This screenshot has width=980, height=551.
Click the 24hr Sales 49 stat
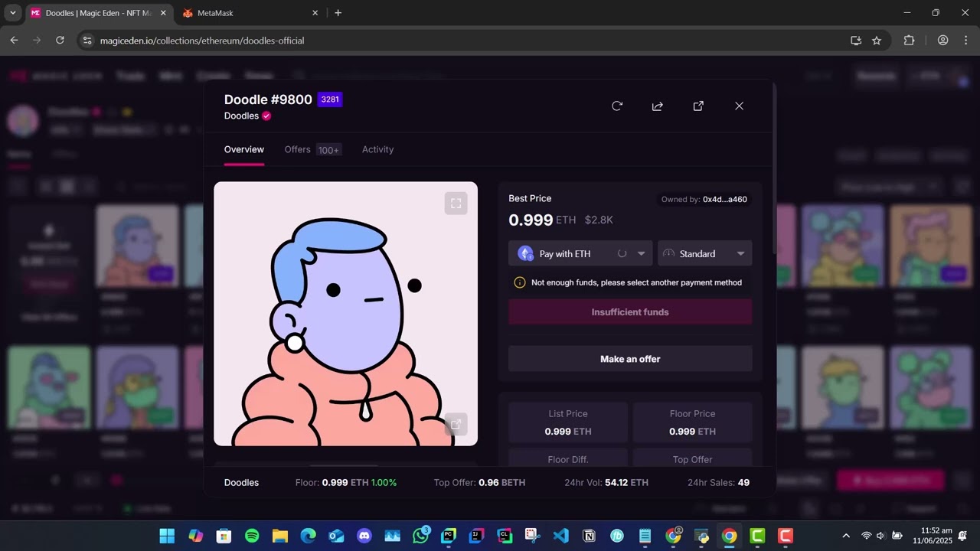click(x=718, y=483)
